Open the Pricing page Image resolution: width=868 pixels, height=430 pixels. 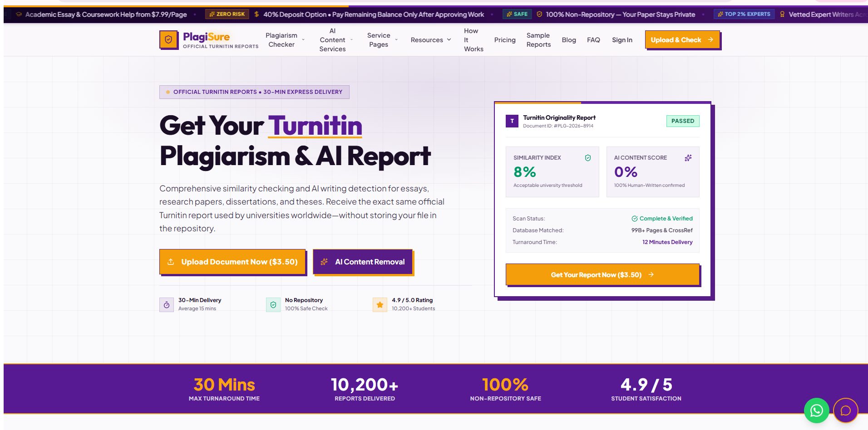[x=505, y=40]
